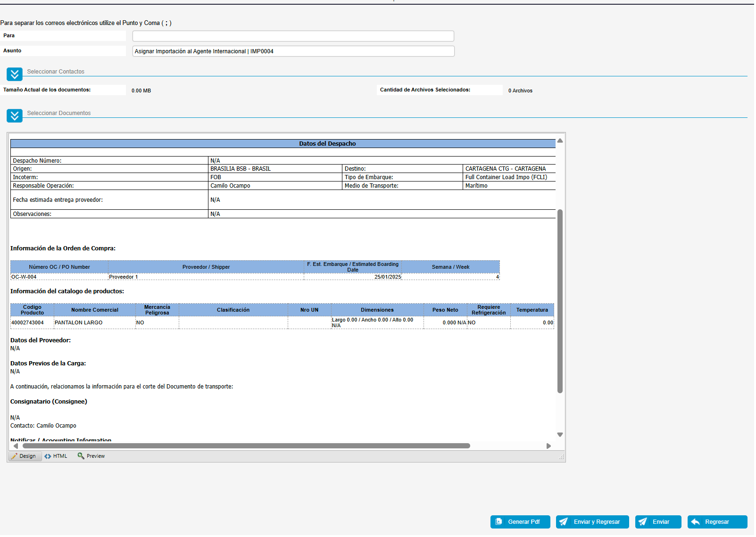Expand the Seleccionar Documentos section
Image resolution: width=756 pixels, height=537 pixels.
pos(15,116)
